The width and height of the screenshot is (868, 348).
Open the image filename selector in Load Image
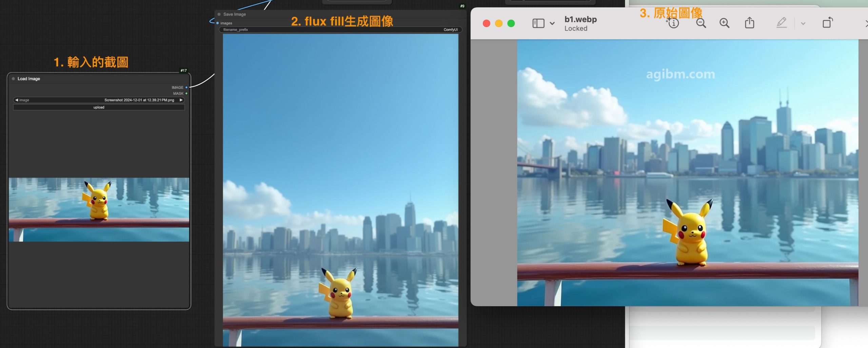(x=99, y=100)
